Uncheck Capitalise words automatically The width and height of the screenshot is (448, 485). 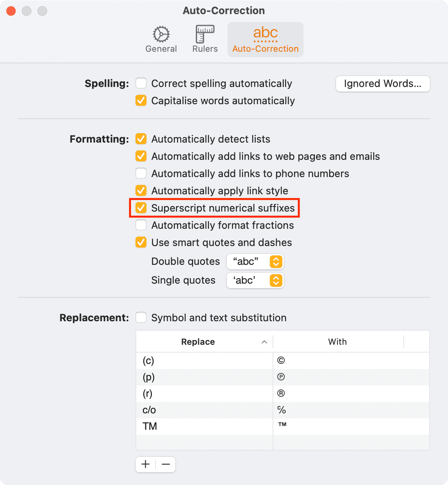141,101
